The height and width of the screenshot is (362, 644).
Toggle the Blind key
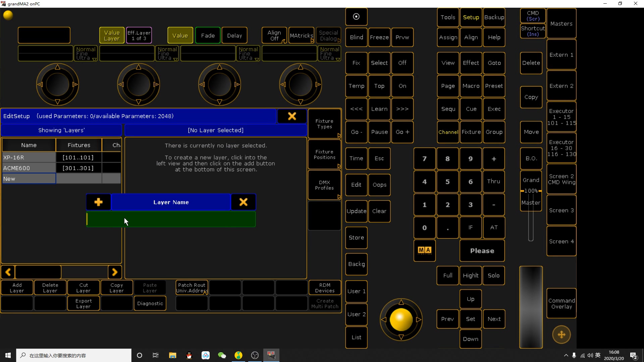click(x=356, y=37)
